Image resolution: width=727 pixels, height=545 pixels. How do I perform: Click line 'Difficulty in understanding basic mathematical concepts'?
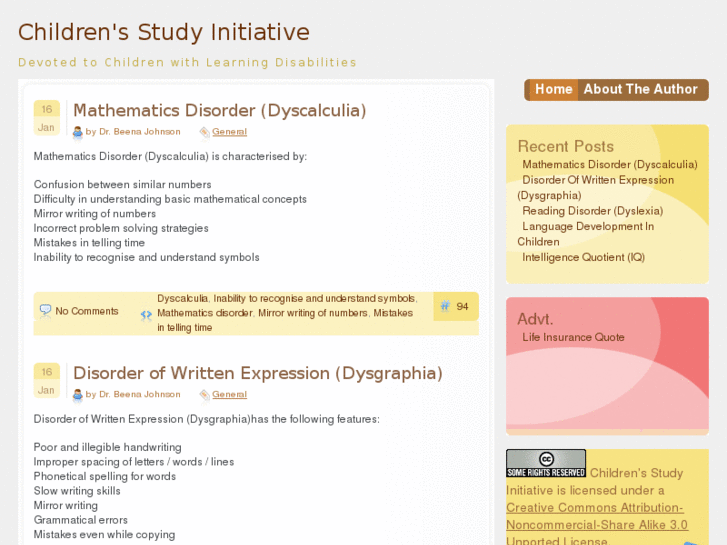pos(170,199)
